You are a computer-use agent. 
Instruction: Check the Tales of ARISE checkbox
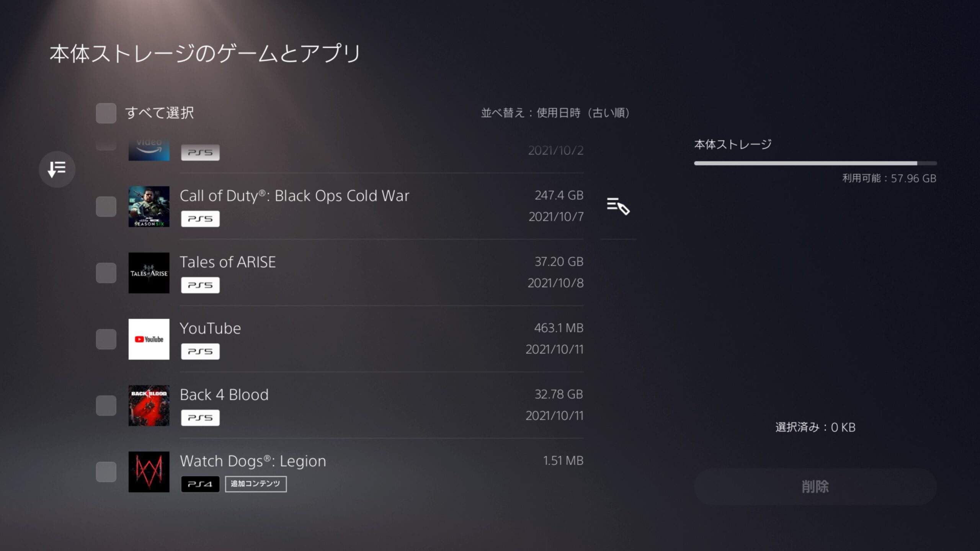(106, 273)
